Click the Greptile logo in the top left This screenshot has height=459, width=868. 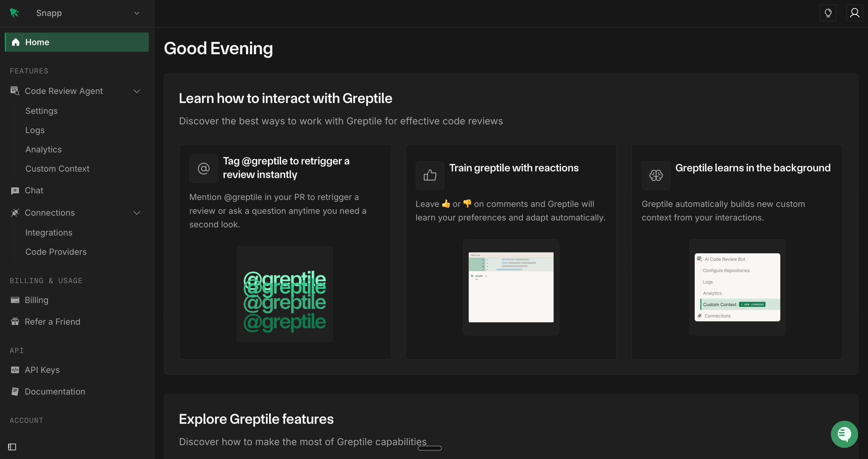(x=14, y=13)
